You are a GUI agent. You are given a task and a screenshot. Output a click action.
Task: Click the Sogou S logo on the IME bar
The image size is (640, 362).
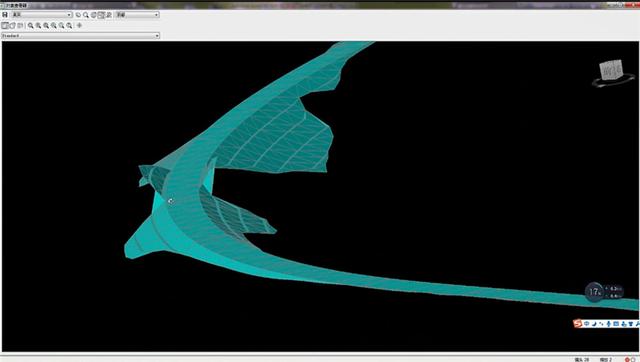click(x=578, y=324)
